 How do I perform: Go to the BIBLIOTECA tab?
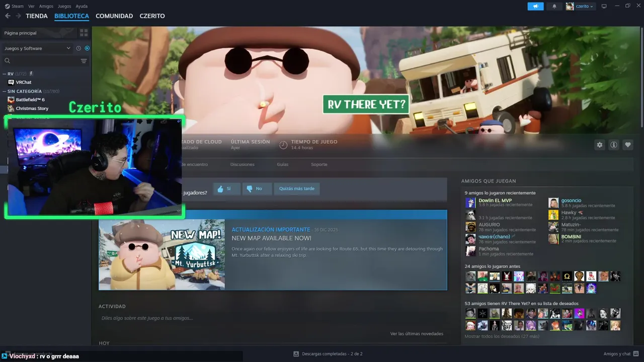tap(71, 16)
